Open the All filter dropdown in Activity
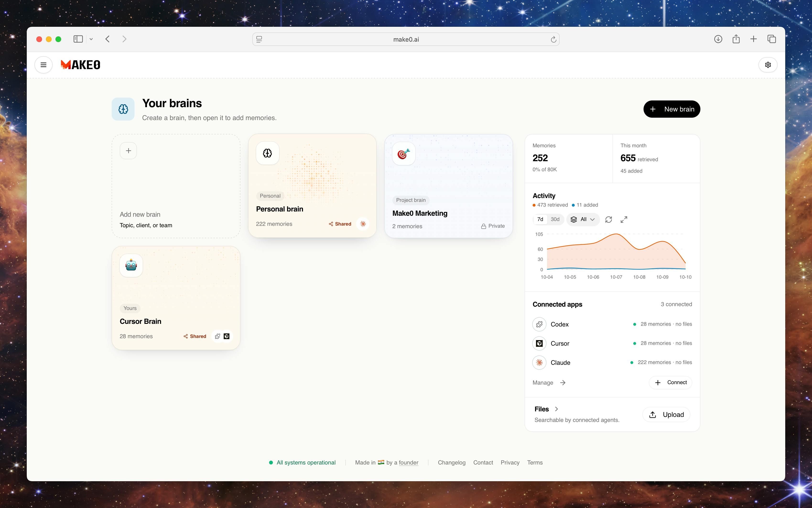This screenshot has height=508, width=812. click(x=583, y=219)
